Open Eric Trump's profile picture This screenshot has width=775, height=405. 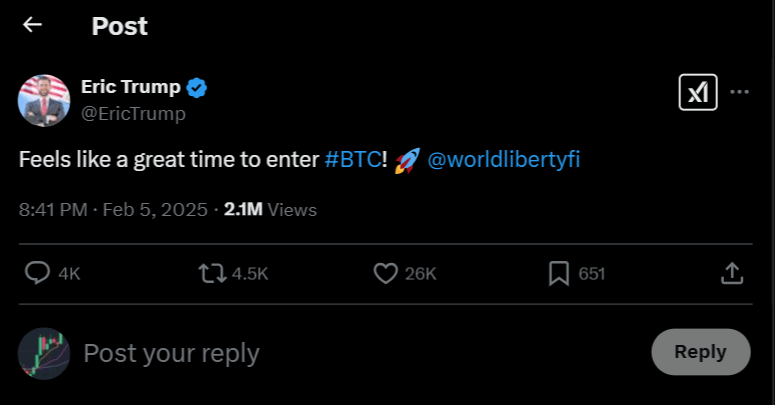tap(44, 100)
